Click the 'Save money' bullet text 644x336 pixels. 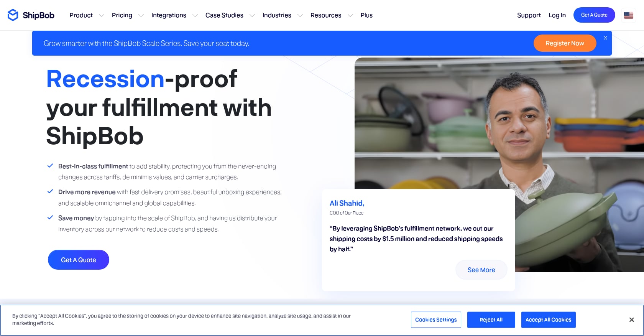pos(76,218)
